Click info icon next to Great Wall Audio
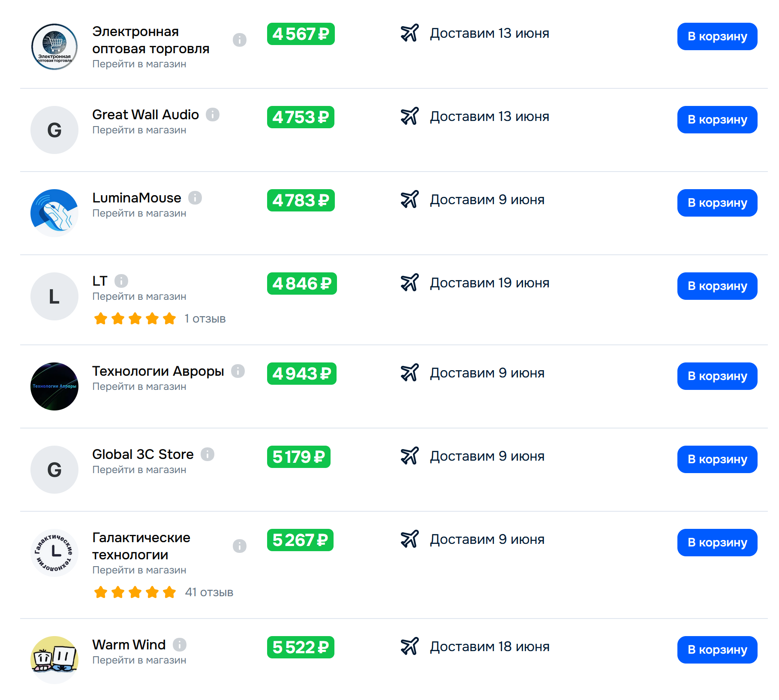 tap(213, 115)
